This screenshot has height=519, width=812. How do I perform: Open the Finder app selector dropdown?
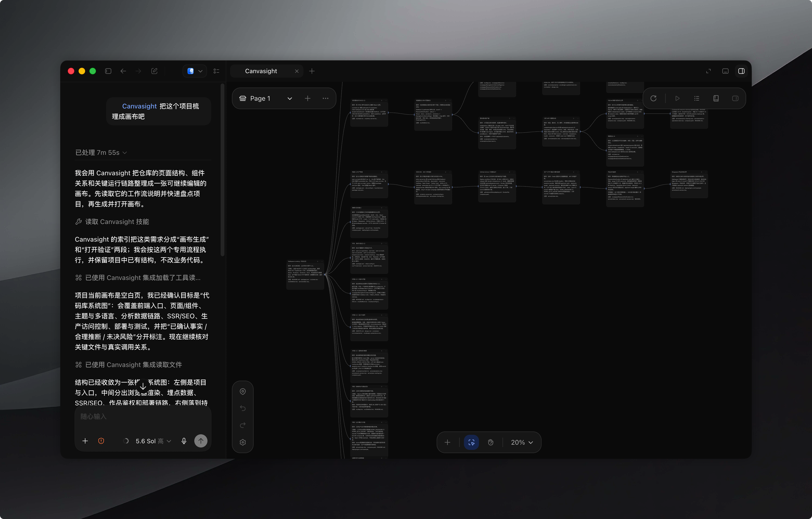(195, 71)
